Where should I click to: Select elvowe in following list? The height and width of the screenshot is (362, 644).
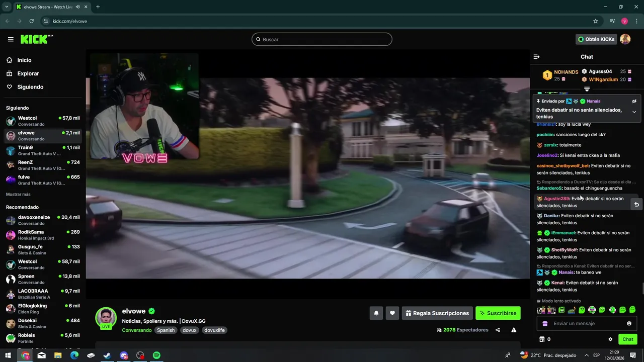(42, 136)
